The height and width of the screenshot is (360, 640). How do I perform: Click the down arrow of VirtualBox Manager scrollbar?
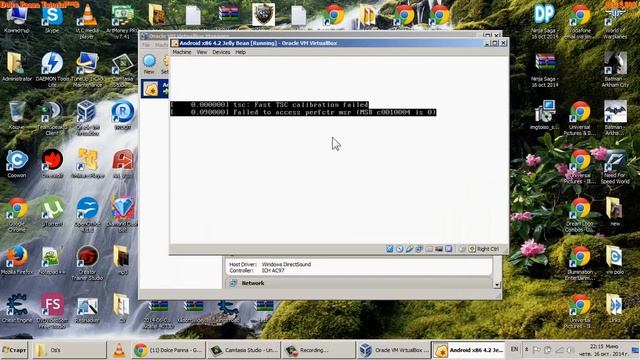[497, 285]
